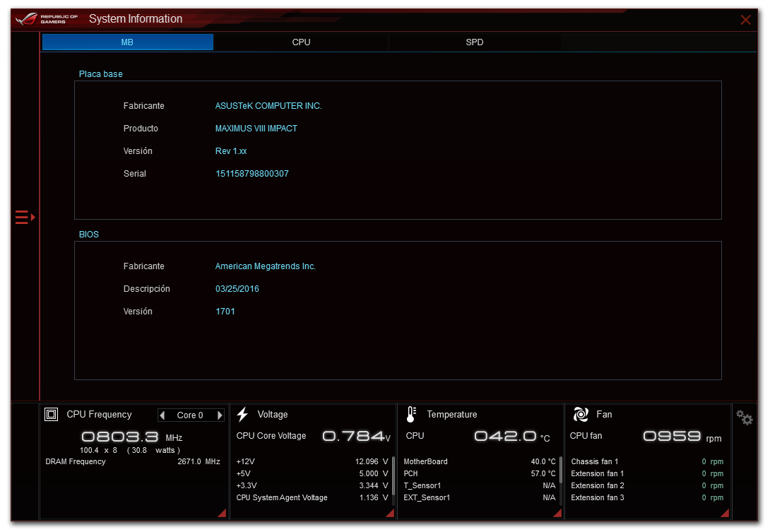Click the +5V voltage row

pyautogui.click(x=312, y=473)
